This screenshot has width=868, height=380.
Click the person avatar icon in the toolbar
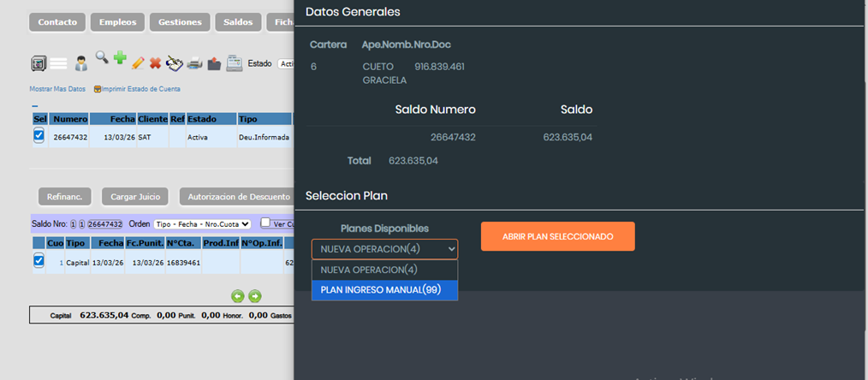click(81, 63)
